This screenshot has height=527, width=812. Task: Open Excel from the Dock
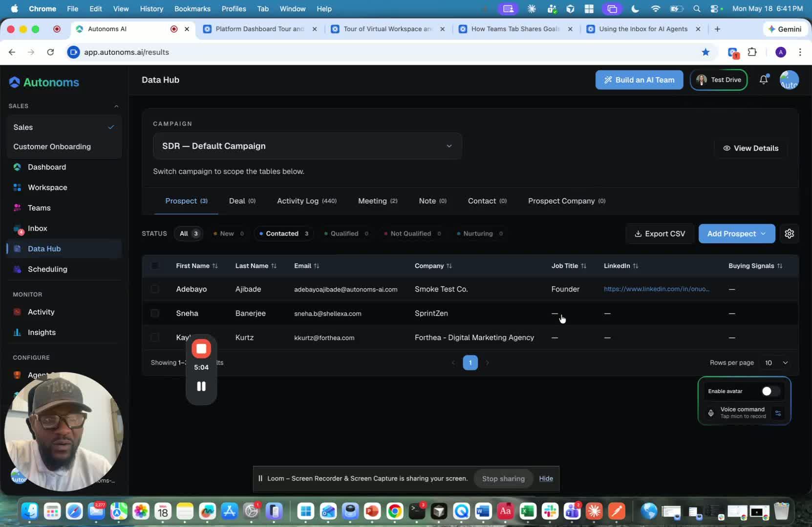[528, 511]
